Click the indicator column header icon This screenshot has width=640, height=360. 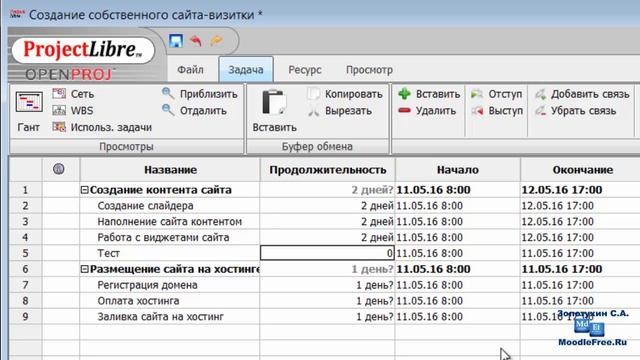pyautogui.click(x=59, y=169)
